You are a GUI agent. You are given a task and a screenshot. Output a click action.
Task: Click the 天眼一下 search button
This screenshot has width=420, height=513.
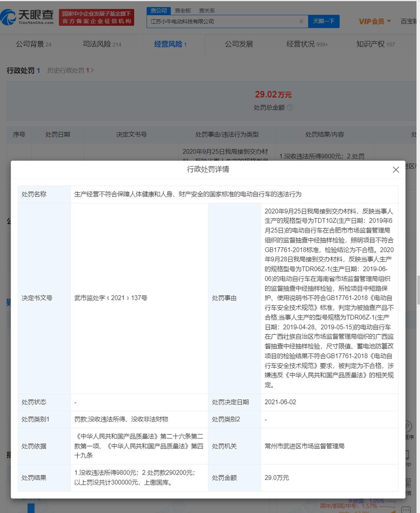324,21
